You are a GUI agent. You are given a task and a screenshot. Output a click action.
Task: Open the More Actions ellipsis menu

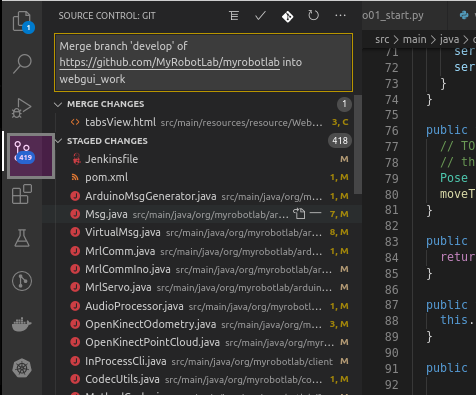340,15
